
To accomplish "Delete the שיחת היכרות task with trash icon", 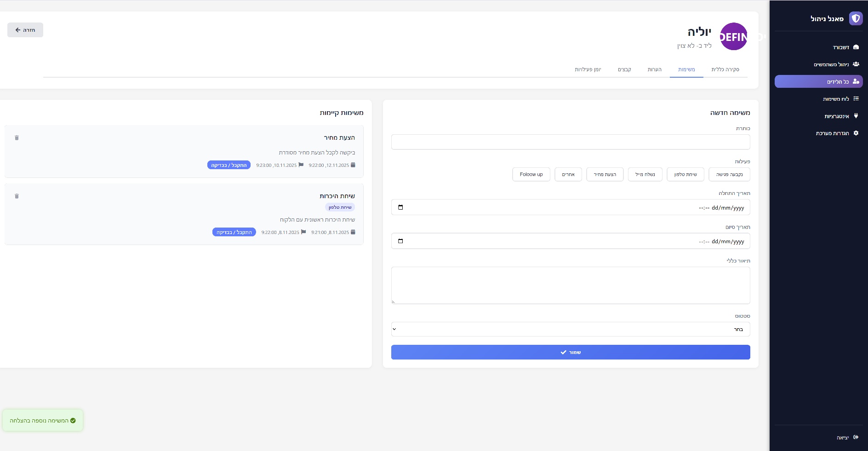I will coord(17,196).
